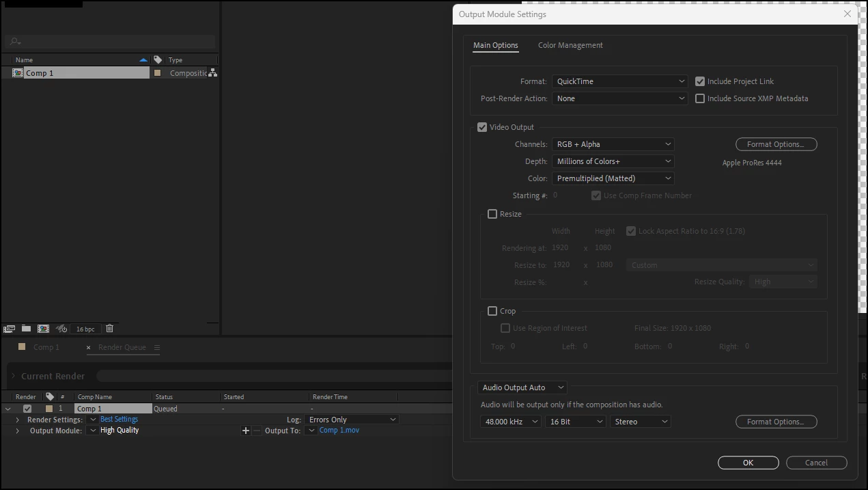Click the Comp 1.mov output file link

[x=339, y=431]
